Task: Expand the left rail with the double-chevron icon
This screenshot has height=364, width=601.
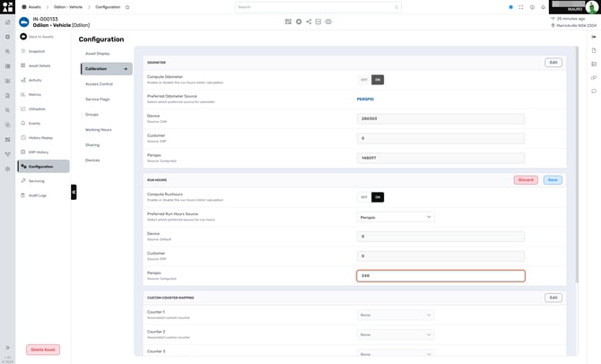Action: pyautogui.click(x=7, y=348)
